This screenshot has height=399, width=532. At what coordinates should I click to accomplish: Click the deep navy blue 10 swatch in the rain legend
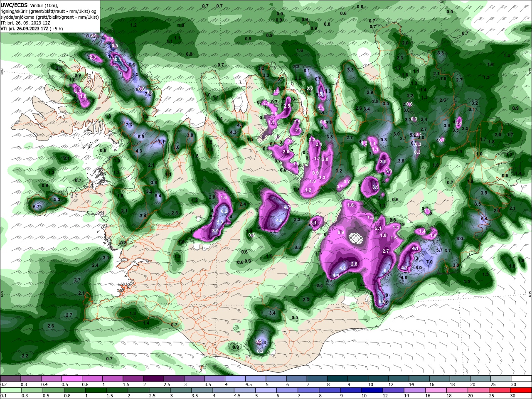(372, 390)
